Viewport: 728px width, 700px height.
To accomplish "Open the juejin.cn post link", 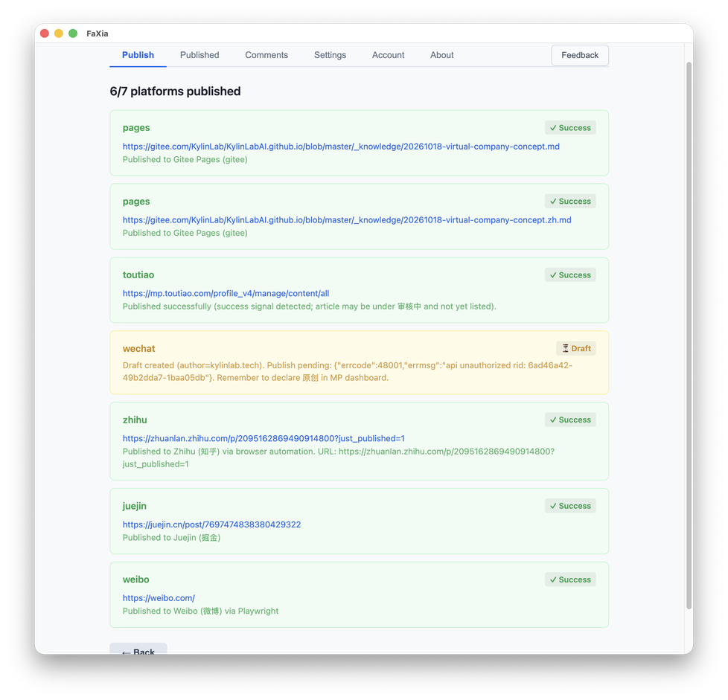I will coord(211,524).
